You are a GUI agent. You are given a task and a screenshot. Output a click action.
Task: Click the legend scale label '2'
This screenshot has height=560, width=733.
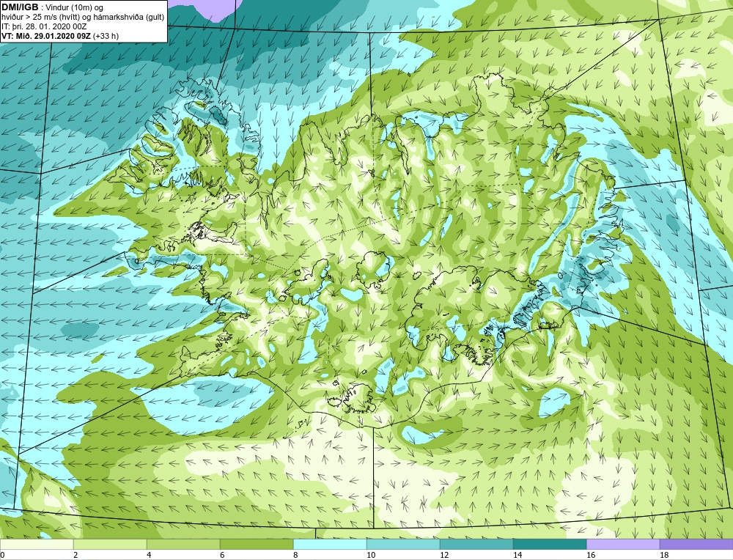pos(75,555)
